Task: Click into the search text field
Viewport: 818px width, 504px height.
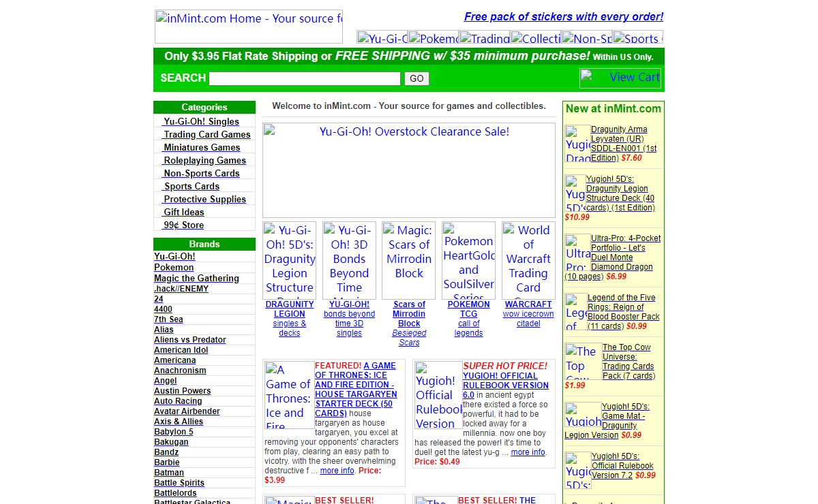Action: [x=305, y=78]
